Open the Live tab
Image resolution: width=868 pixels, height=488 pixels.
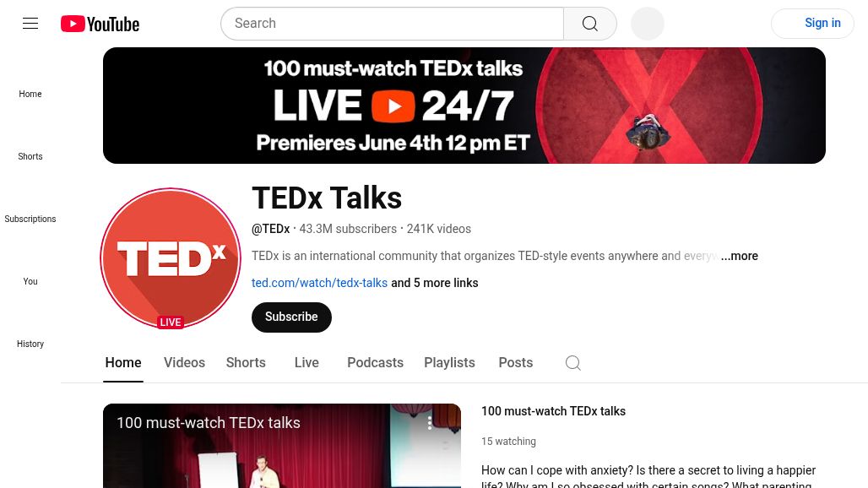click(307, 363)
